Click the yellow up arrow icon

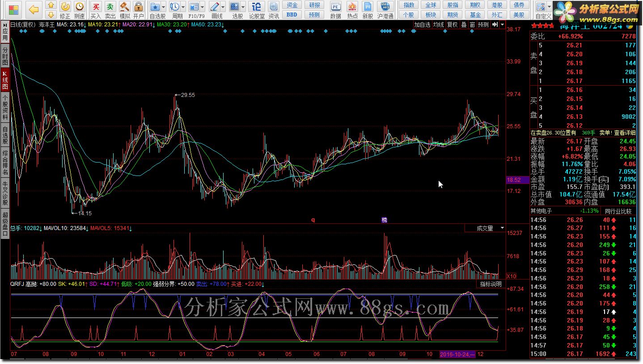click(51, 5)
